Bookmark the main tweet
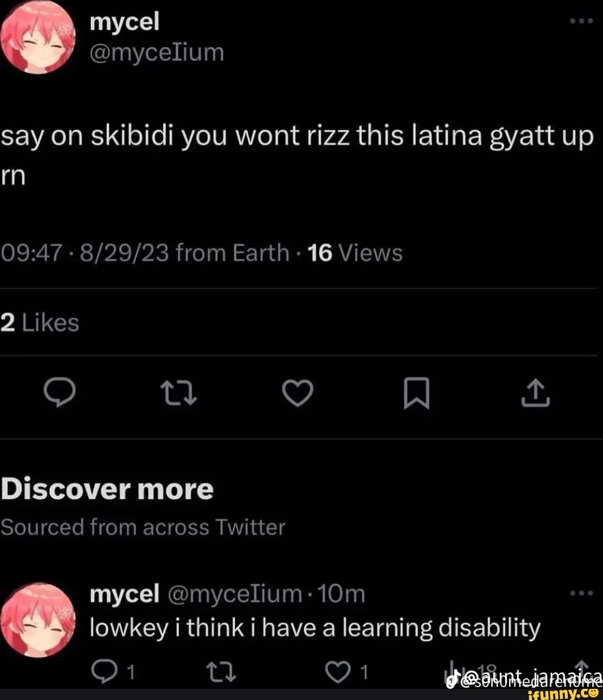Screen dimensions: 603x700 (x=417, y=394)
